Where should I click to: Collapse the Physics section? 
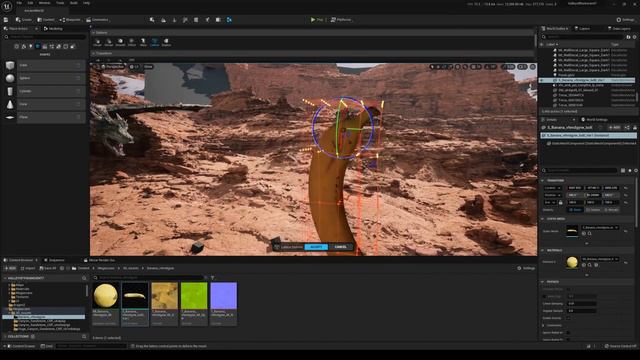(x=543, y=282)
